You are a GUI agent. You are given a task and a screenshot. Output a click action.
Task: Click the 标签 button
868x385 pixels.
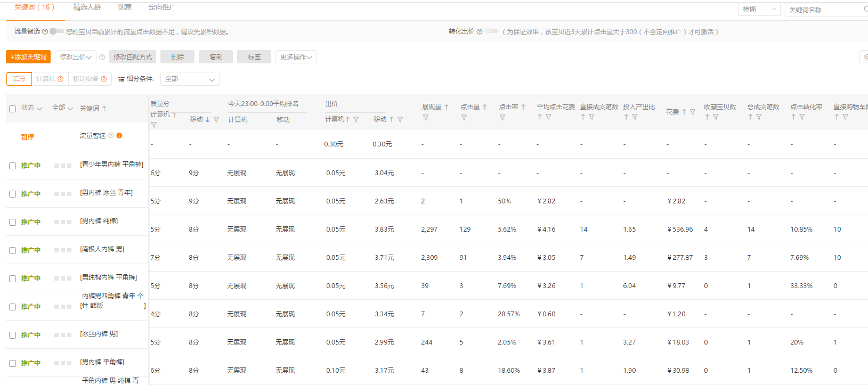254,57
